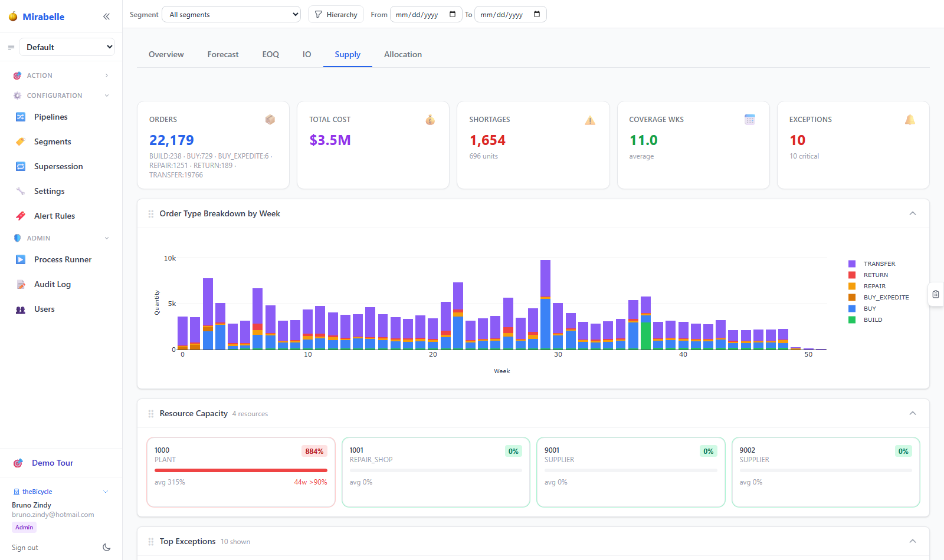Open the Segment dropdown

[231, 14]
